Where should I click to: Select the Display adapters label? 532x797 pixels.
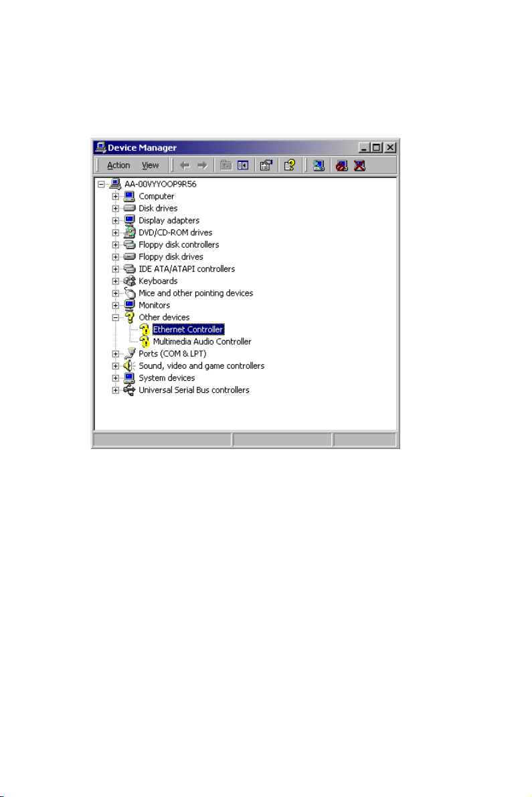169,221
